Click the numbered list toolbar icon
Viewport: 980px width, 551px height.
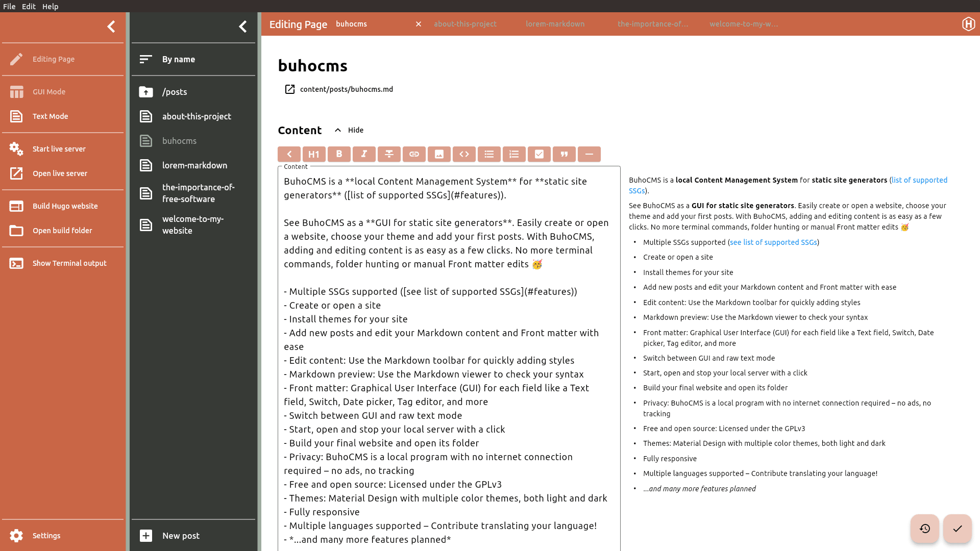[x=514, y=154]
